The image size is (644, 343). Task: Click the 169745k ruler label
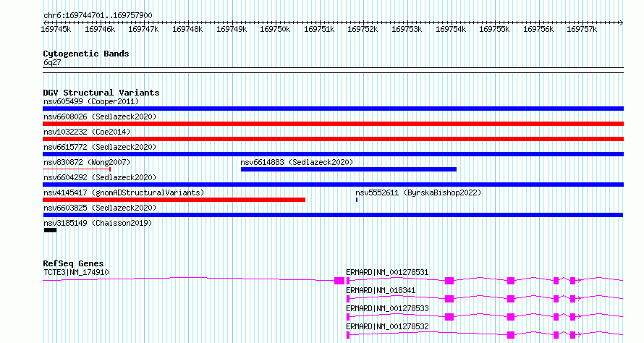pos(56,29)
